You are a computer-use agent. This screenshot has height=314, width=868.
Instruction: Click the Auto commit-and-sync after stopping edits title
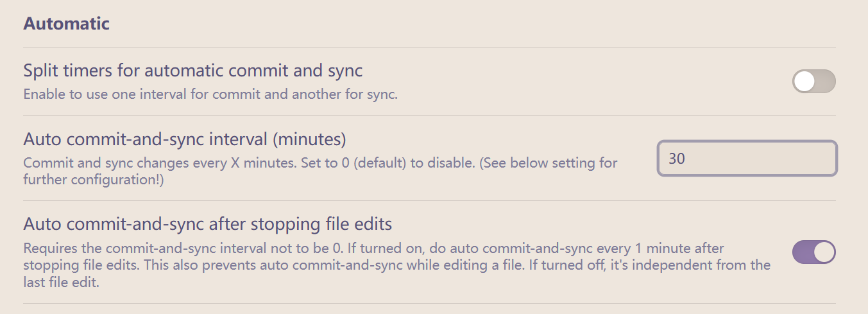pos(208,224)
